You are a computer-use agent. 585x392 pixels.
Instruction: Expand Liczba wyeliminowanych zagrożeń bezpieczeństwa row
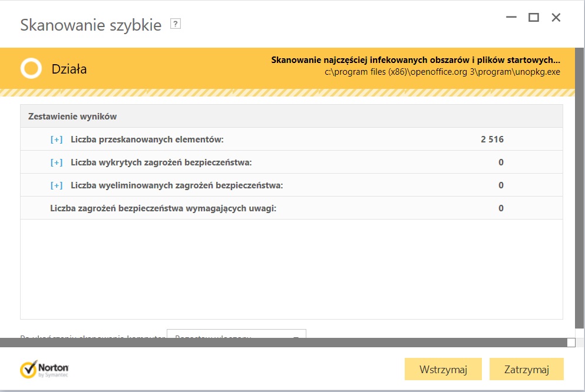[x=57, y=185]
